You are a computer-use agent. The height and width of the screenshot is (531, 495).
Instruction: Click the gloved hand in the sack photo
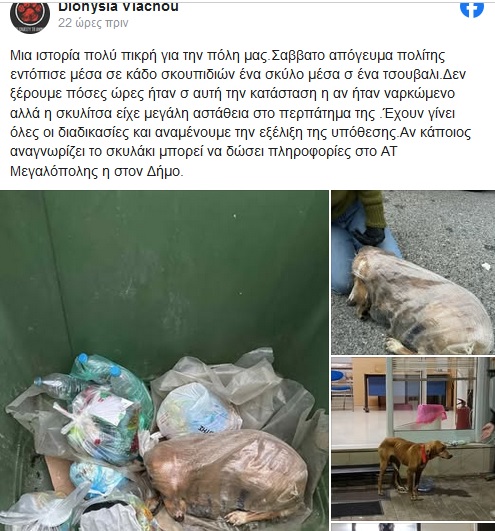pyautogui.click(x=369, y=237)
